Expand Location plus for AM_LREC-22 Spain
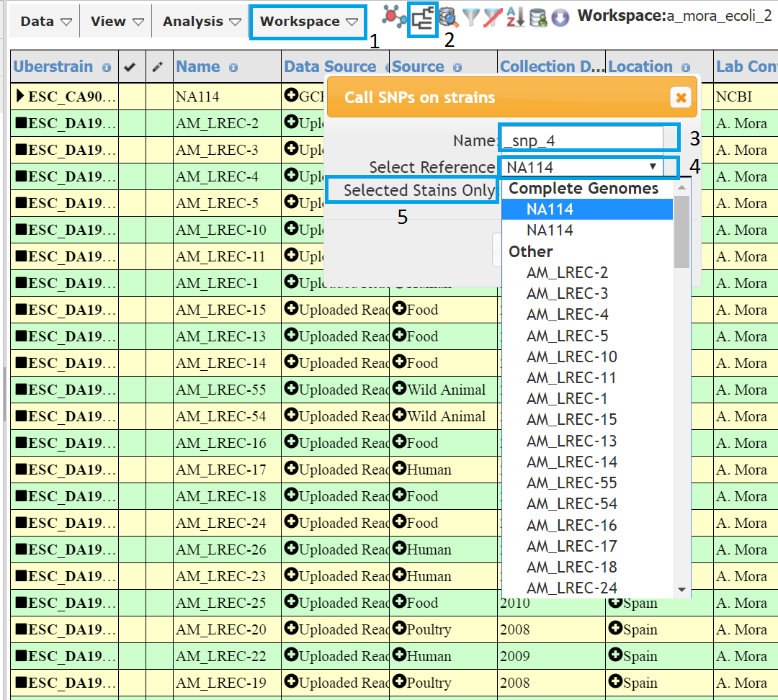This screenshot has height=700, width=778. coord(616,655)
